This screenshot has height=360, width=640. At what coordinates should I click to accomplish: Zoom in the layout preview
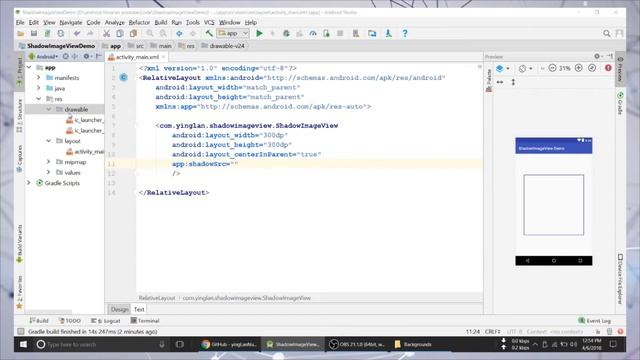coord(578,68)
